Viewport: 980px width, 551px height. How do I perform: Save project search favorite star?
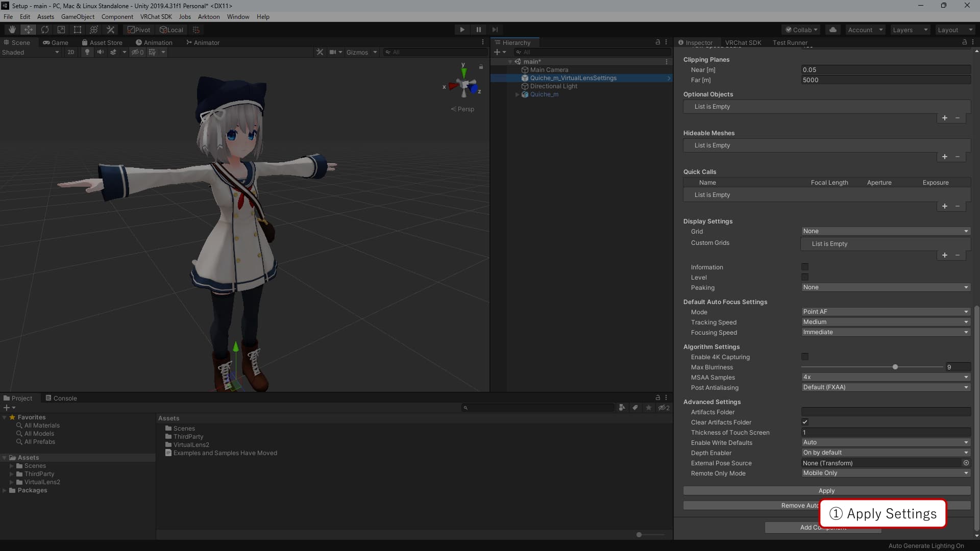(649, 408)
